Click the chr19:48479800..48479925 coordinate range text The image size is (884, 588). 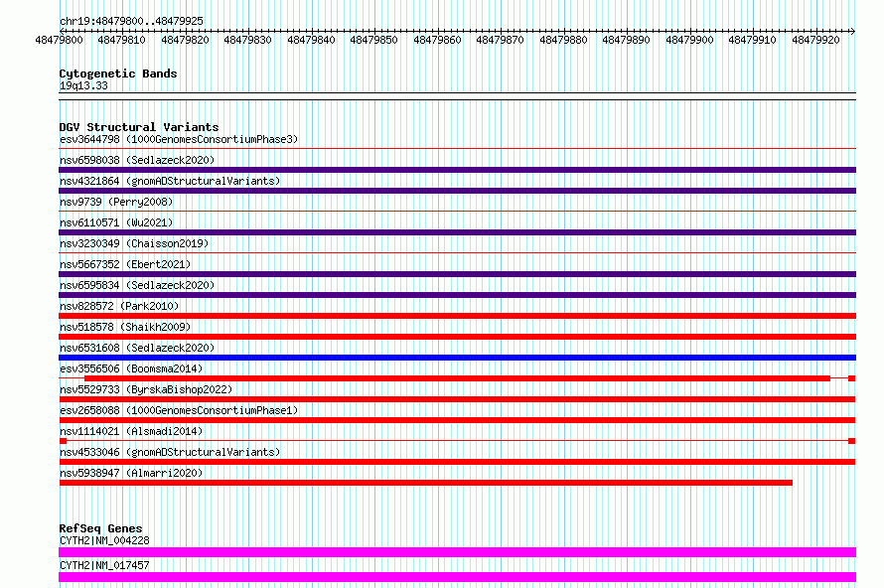pyautogui.click(x=131, y=22)
